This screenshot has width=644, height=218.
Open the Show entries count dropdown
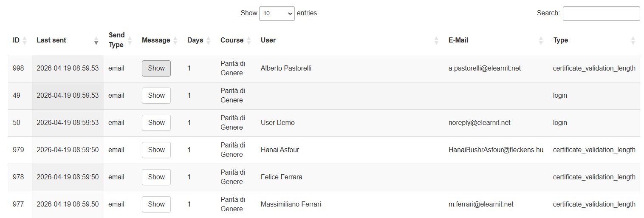[277, 13]
